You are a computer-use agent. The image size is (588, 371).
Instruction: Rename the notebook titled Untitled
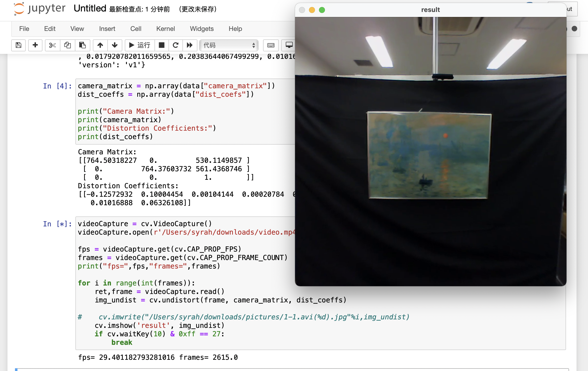tap(90, 9)
